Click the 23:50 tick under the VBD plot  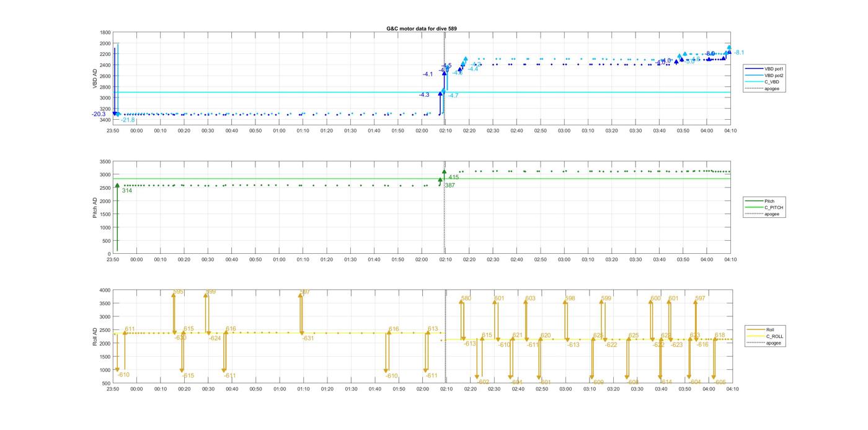[x=113, y=131]
